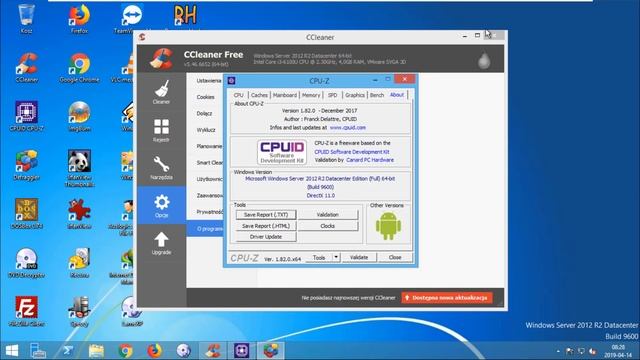The image size is (640, 360).
Task: Open the Cleaner section in CCleaner sidebar
Action: point(161,92)
